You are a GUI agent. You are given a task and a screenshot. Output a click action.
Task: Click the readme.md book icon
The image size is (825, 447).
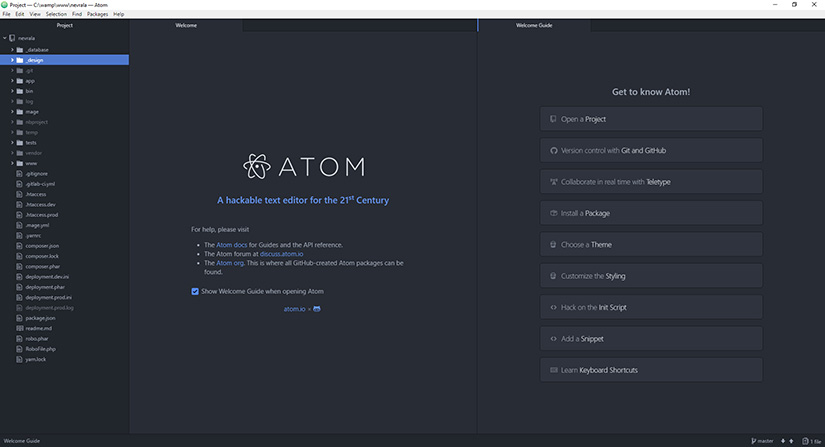coord(19,328)
